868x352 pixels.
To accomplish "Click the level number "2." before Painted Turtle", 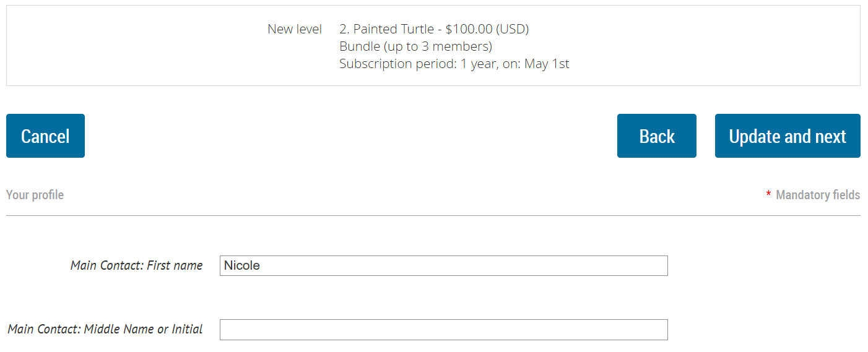I will pyautogui.click(x=344, y=29).
